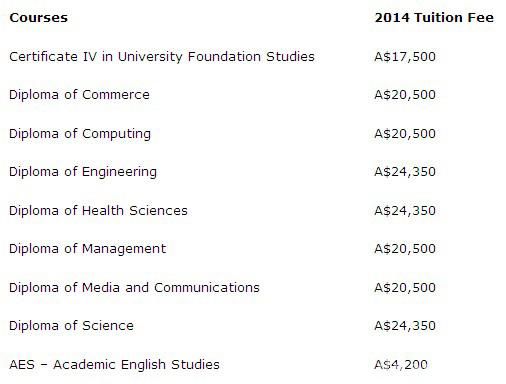Click the Diploma of Management entry
The width and height of the screenshot is (506, 384).
[88, 249]
